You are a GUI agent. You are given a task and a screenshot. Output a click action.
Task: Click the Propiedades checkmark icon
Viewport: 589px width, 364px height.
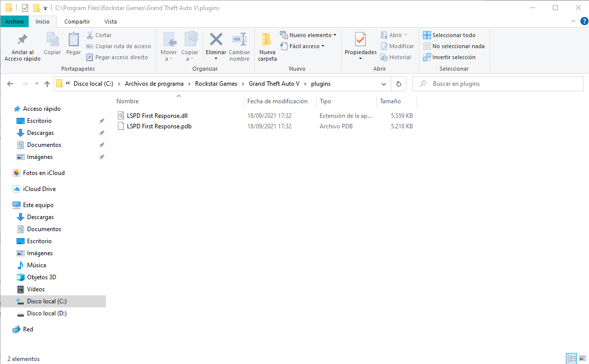360,40
